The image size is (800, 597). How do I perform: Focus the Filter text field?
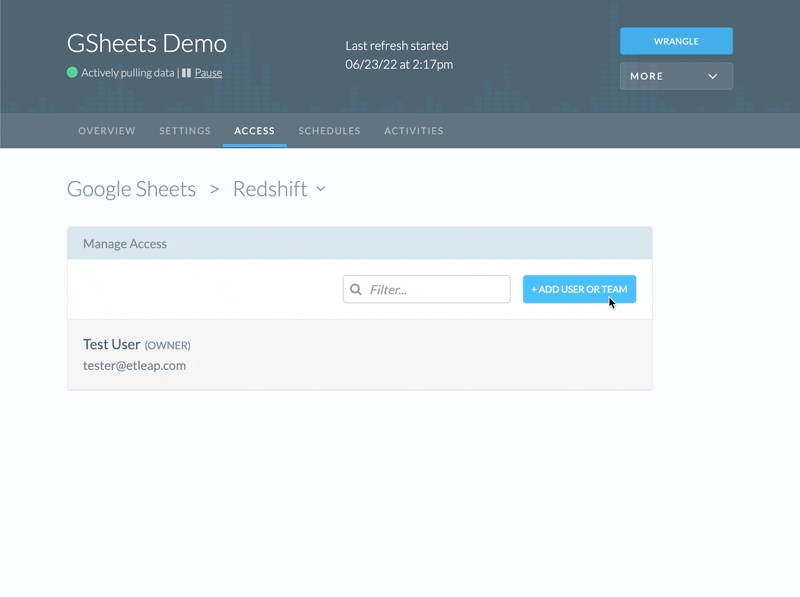[x=436, y=290]
